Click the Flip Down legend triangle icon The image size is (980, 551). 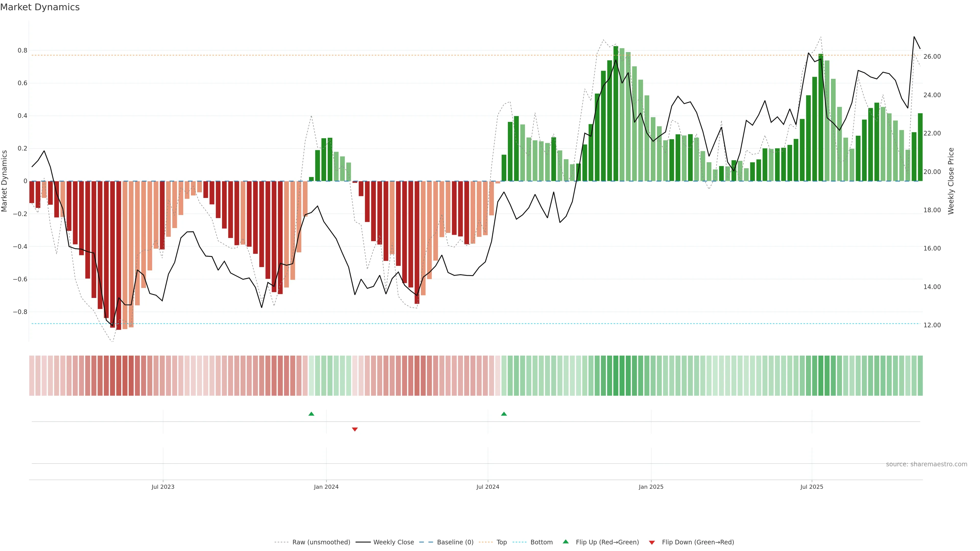pyautogui.click(x=652, y=542)
